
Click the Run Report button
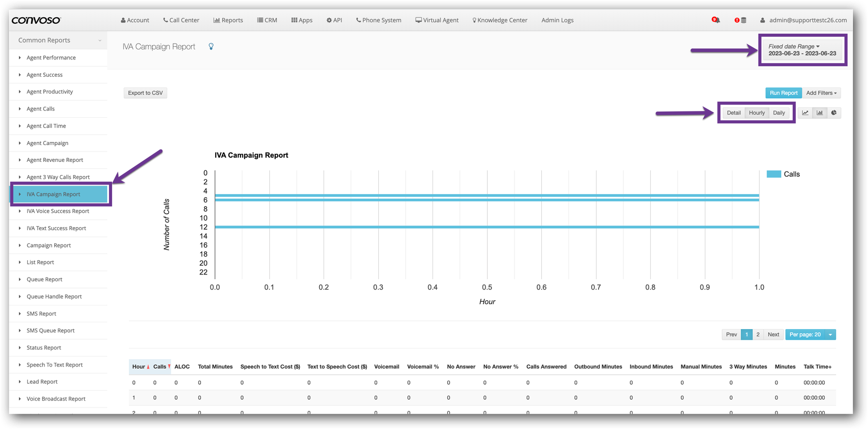click(x=783, y=93)
